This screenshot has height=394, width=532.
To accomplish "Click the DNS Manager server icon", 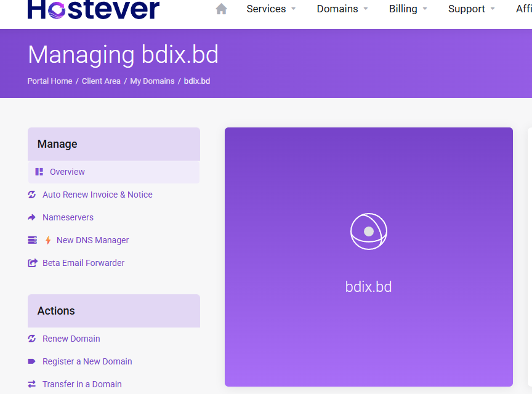I will (33, 240).
